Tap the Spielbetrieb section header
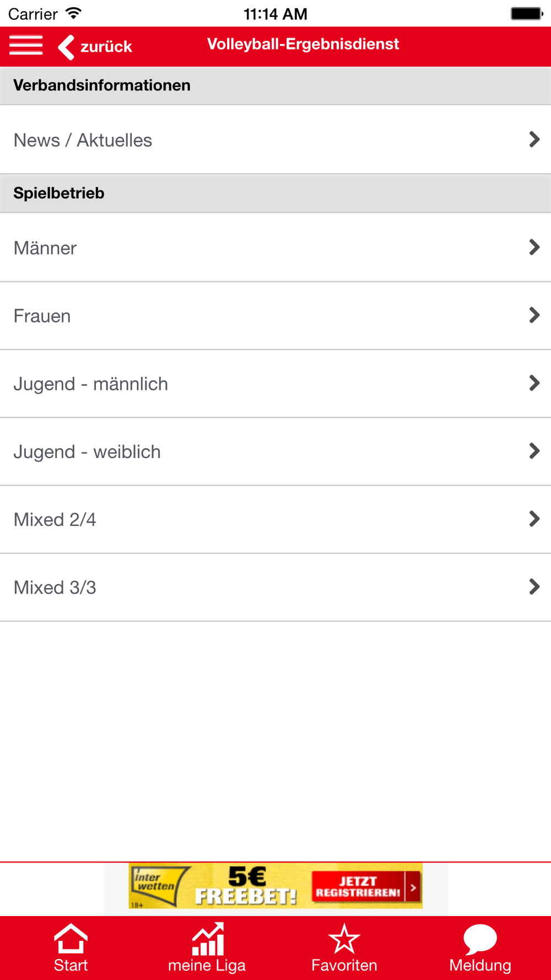 (275, 193)
